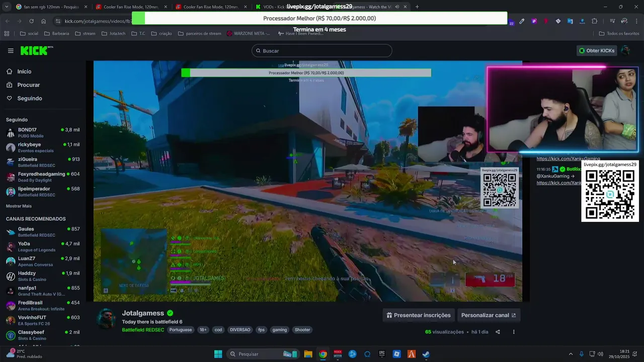Open Battlefield REDSEC category link
Image resolution: width=644 pixels, height=362 pixels.
tap(143, 330)
